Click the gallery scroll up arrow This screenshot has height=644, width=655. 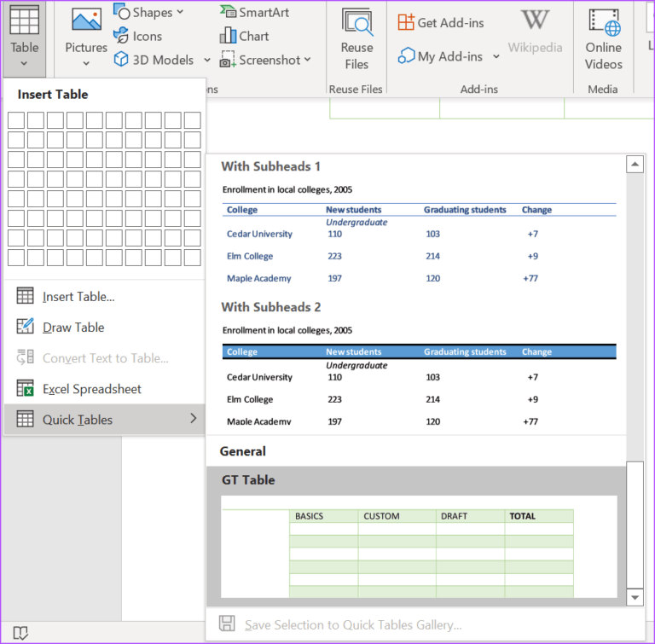(635, 165)
